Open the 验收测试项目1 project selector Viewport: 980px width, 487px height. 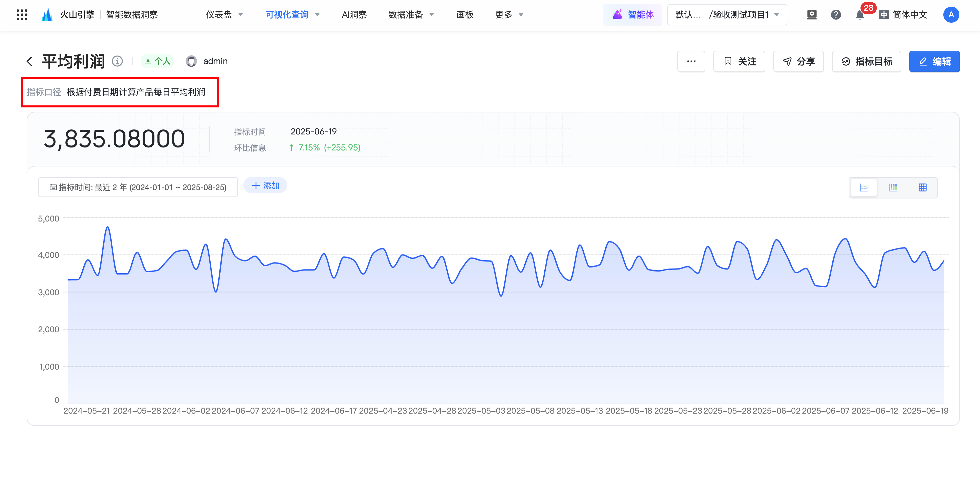tap(727, 15)
